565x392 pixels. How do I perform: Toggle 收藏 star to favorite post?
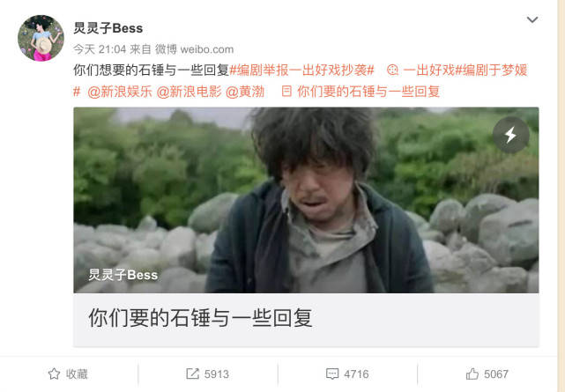coord(68,374)
